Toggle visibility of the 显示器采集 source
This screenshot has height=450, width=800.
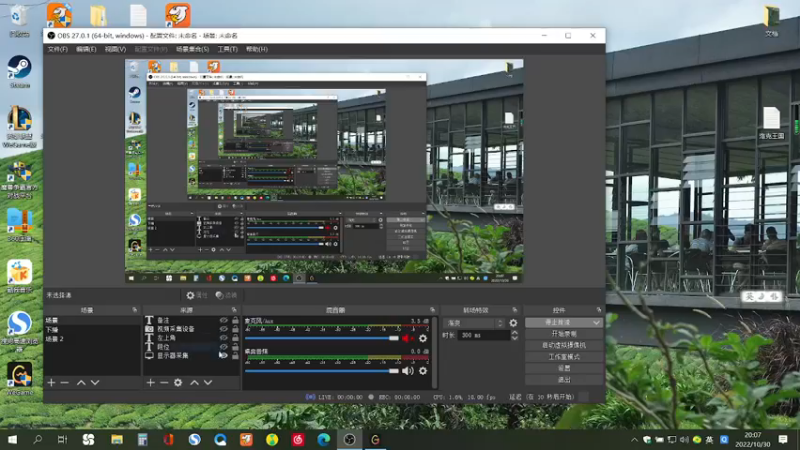(223, 355)
